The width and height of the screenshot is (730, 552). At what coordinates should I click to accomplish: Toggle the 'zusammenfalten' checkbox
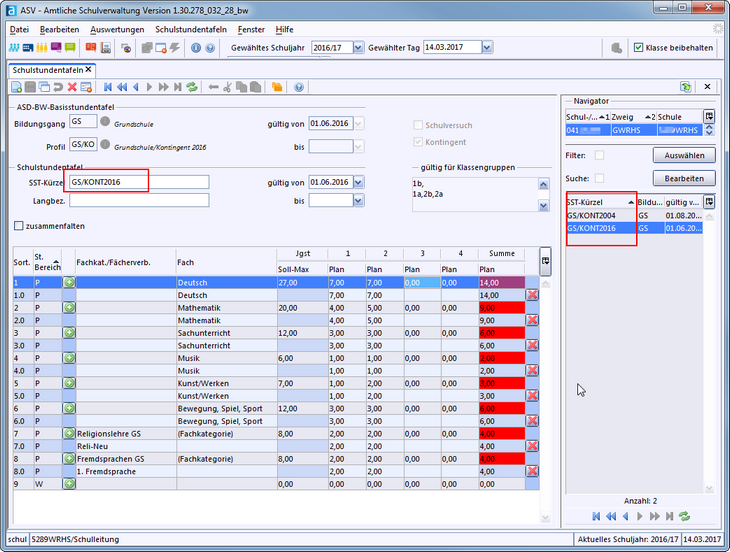19,226
